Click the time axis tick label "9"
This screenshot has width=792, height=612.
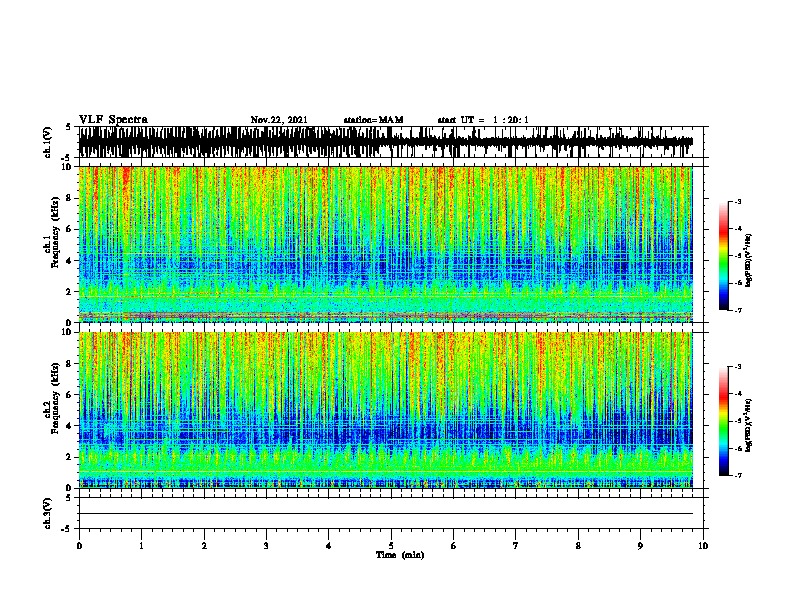(x=640, y=546)
